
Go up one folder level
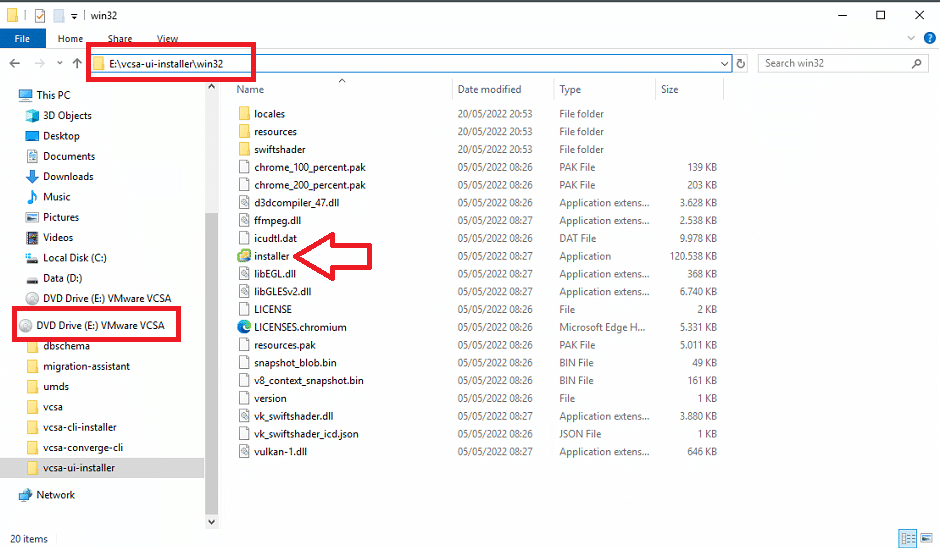tap(77, 63)
